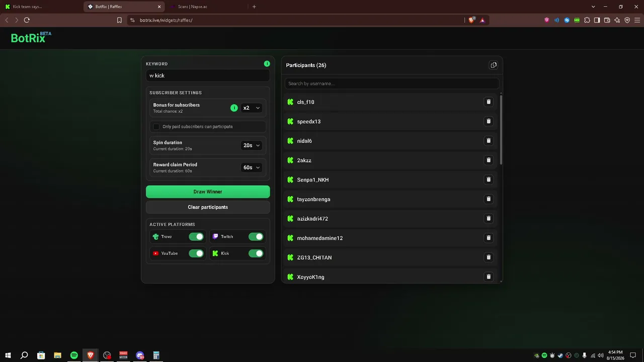Open a new browser tab
The width and height of the screenshot is (644, 362).
[254, 7]
